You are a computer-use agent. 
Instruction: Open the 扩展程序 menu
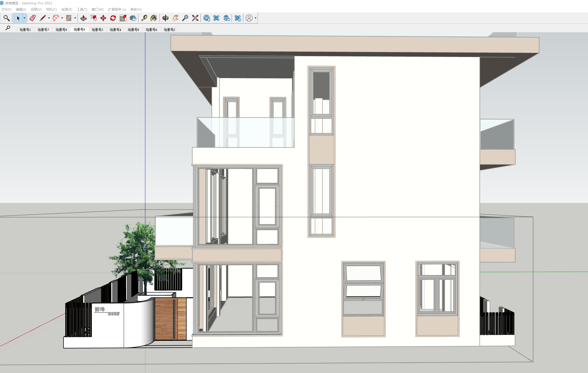pyautogui.click(x=117, y=9)
